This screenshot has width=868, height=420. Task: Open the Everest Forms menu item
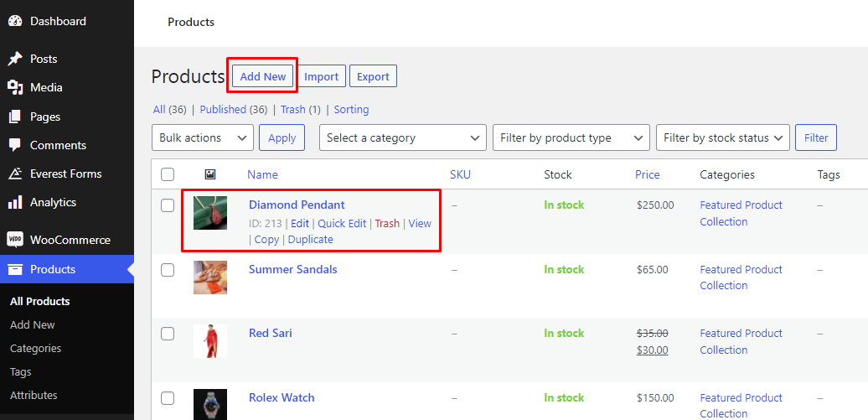(66, 174)
